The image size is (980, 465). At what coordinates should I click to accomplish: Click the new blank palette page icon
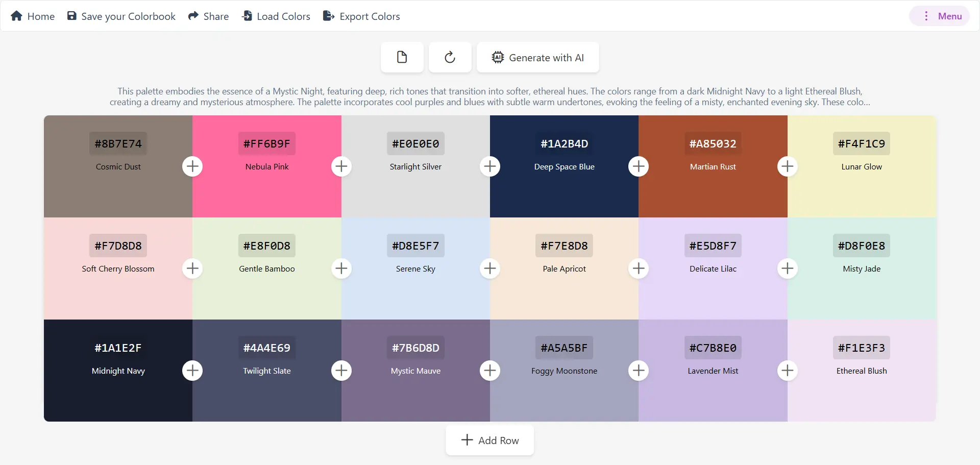point(402,57)
